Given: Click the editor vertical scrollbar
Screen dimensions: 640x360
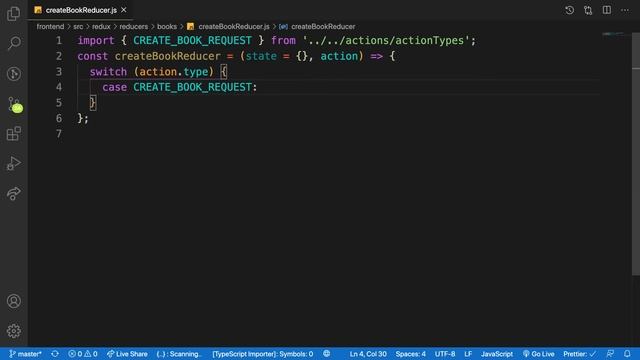Looking at the screenshot, I should pos(636,155).
